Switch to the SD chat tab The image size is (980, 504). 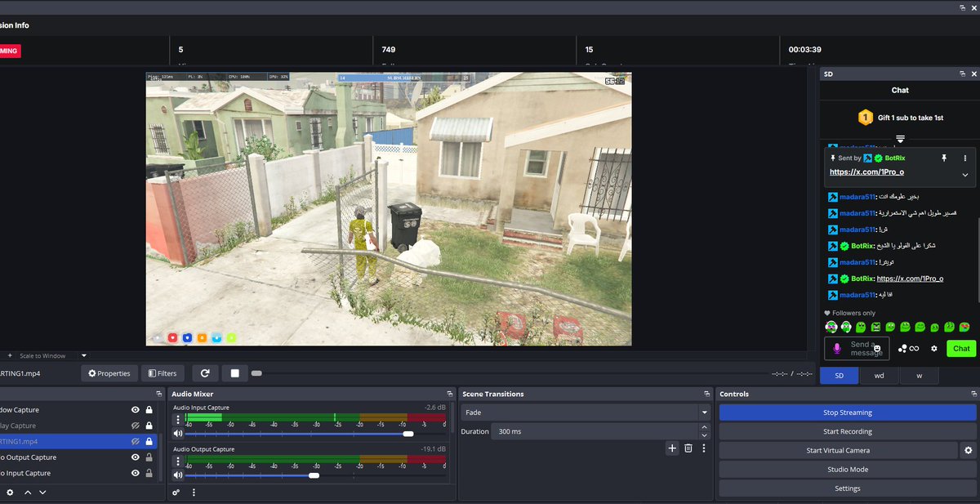point(840,376)
